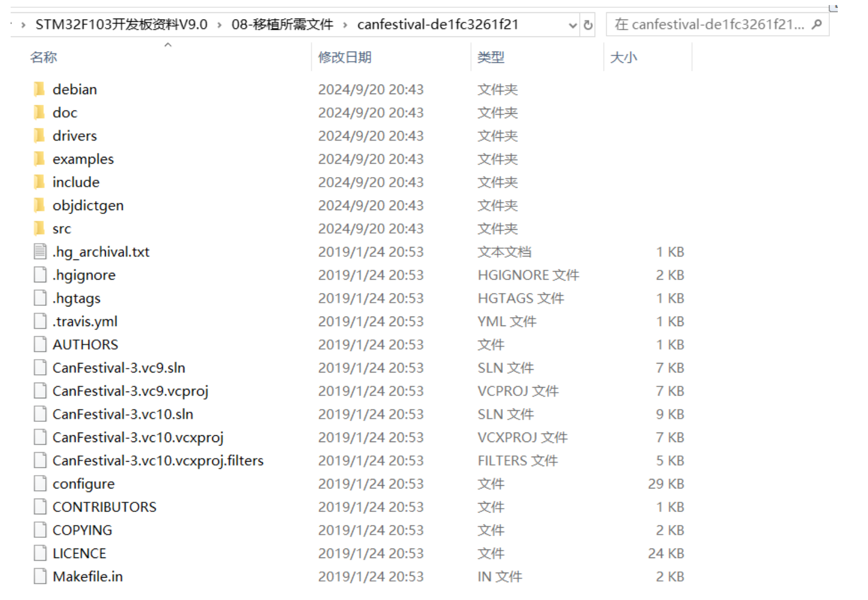Select the CanFestival-3.vc10.vcxproj.filters file name
The width and height of the screenshot is (868, 600).
tap(158, 461)
